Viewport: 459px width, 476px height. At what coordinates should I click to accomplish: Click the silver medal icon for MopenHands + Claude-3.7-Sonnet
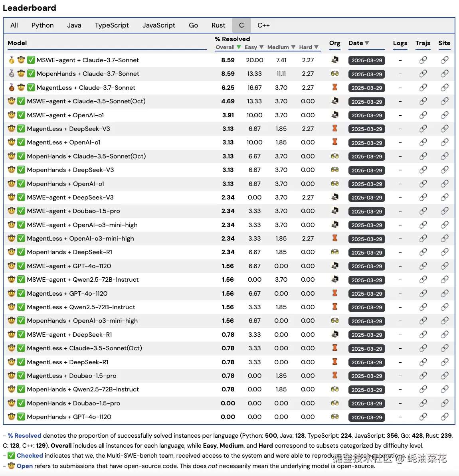pyautogui.click(x=12, y=74)
